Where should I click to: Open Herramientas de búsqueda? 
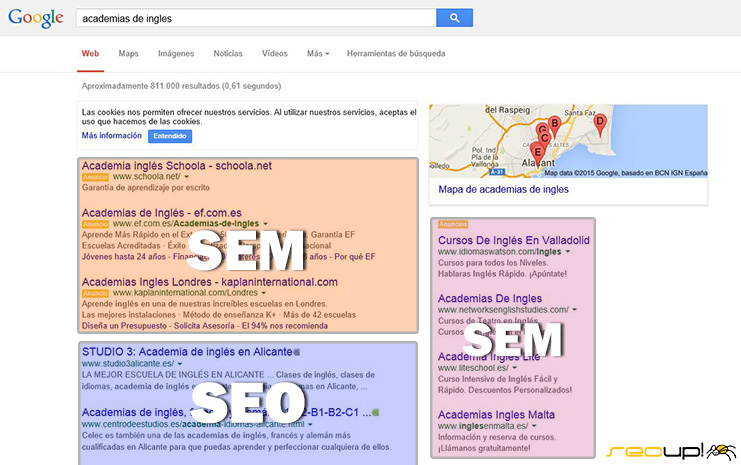coord(396,53)
